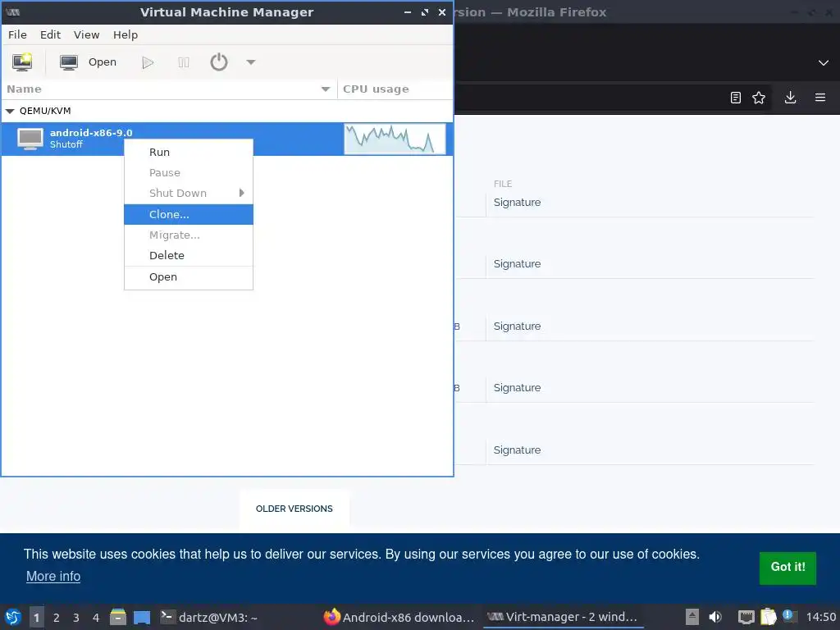Screen dimensions: 840x630
Task: Open removable media eject tray icon
Action: (692, 617)
